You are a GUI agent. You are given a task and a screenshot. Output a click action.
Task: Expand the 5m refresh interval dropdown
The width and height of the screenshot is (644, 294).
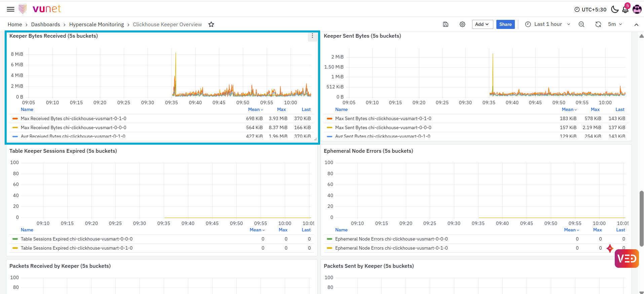point(615,24)
